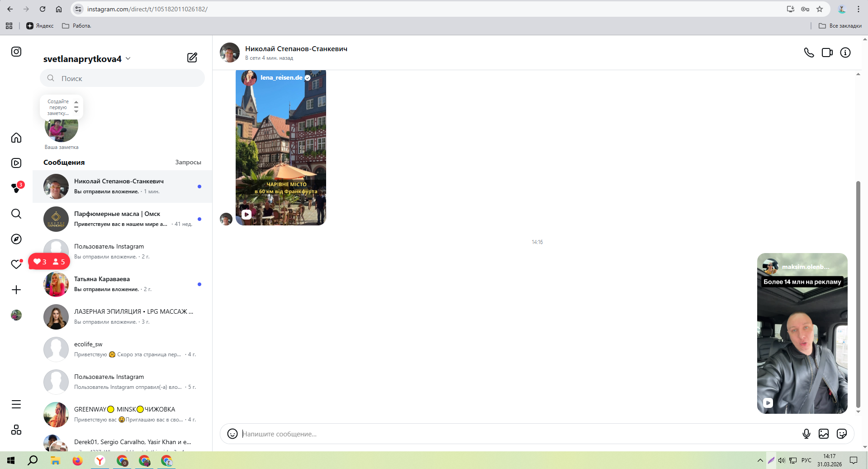This screenshot has width=868, height=469.
Task: Click Ваша заметка profile picture
Action: pyautogui.click(x=62, y=127)
